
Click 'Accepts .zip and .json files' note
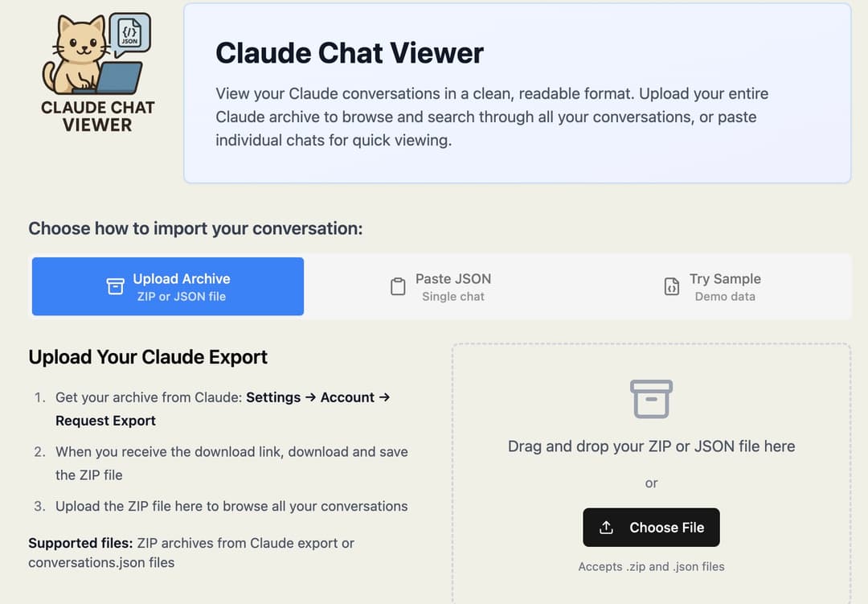[x=652, y=567]
